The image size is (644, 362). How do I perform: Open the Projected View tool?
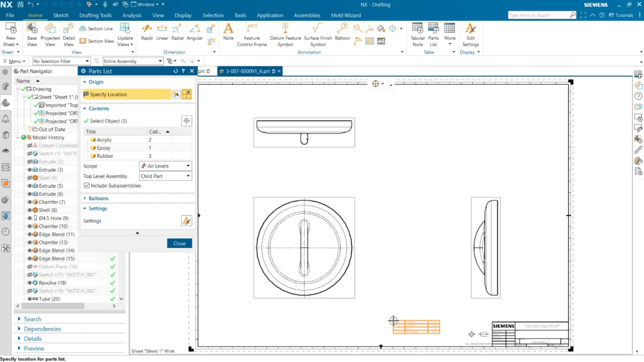tap(50, 34)
